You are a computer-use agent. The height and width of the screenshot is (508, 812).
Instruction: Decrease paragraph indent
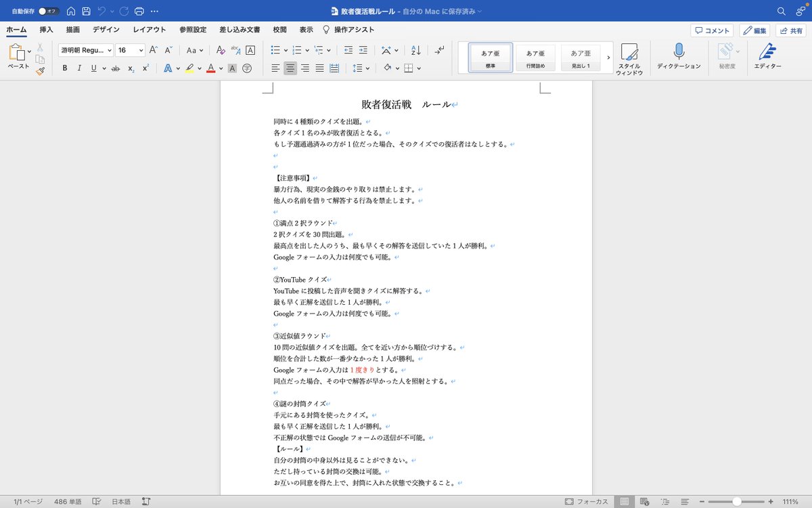point(348,50)
